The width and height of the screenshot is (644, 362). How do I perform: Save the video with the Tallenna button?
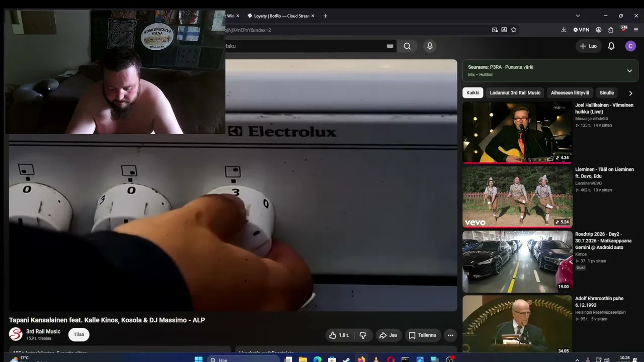pos(422,335)
